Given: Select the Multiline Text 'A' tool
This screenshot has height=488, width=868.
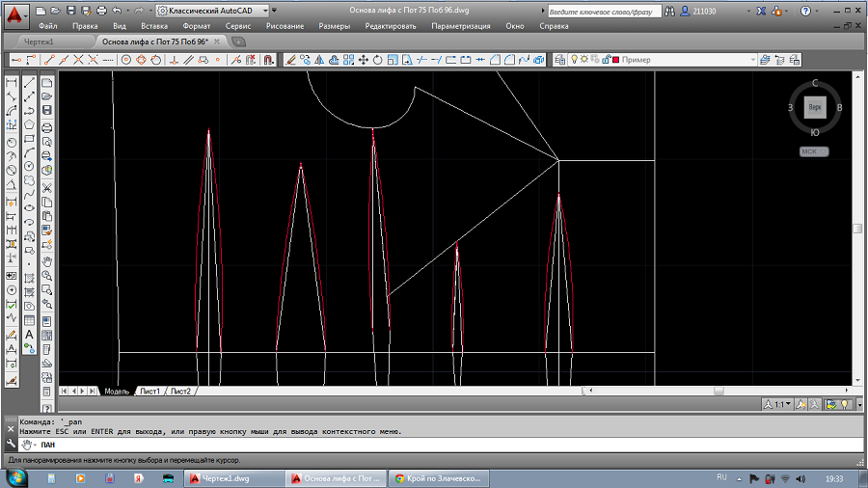Looking at the screenshot, I should pyautogui.click(x=29, y=335).
